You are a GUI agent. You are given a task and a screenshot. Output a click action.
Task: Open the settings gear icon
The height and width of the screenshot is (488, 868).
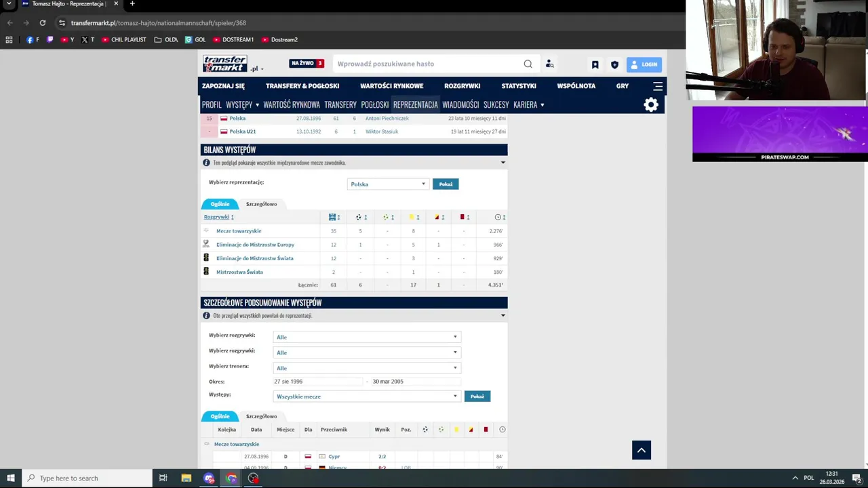pyautogui.click(x=651, y=104)
